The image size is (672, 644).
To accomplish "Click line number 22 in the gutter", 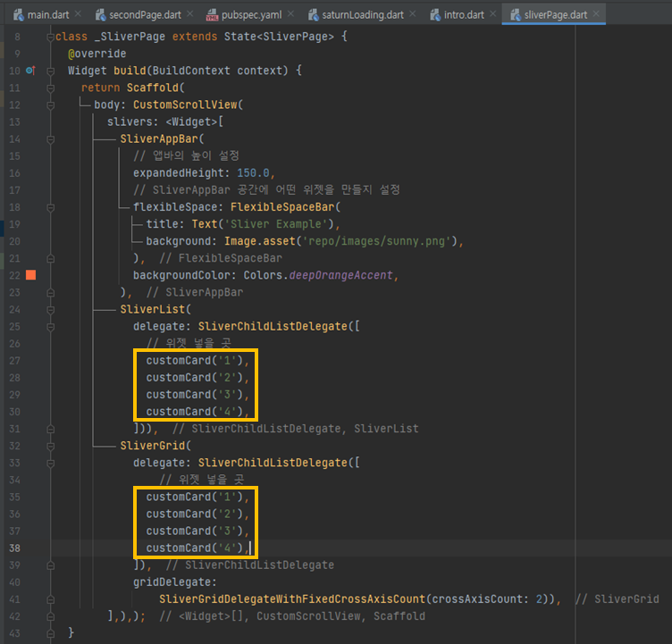I will click(14, 275).
